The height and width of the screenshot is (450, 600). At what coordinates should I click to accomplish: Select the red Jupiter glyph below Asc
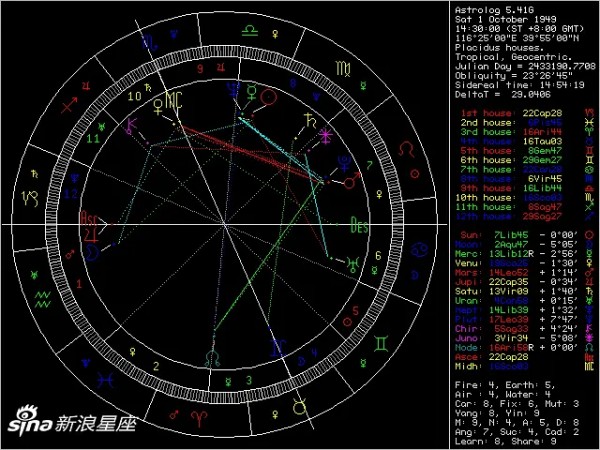tap(91, 235)
